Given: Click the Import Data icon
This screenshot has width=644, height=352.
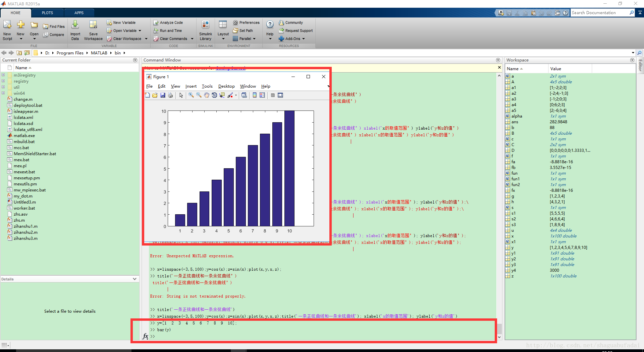Looking at the screenshot, I should click(x=75, y=30).
